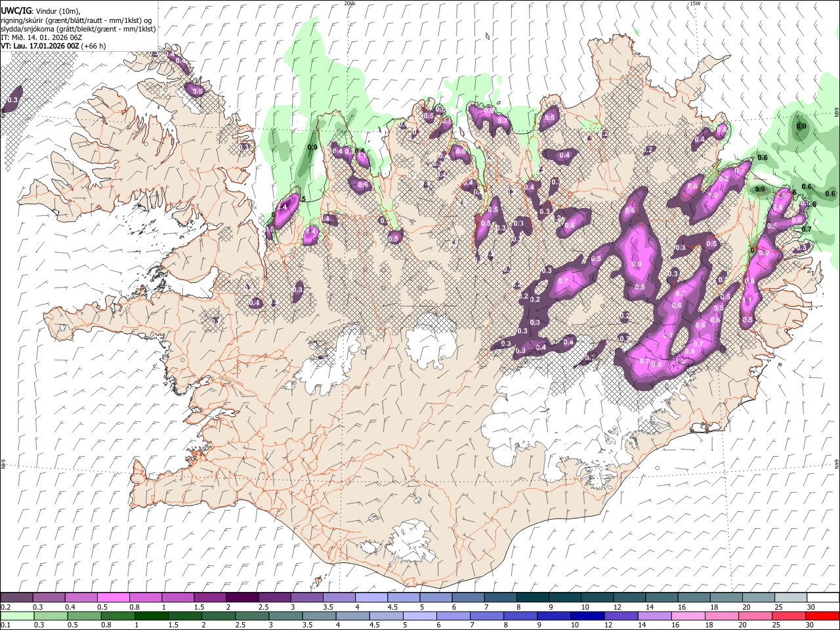Screen dimensions: 840x630
Task: Select the darkest green 1–1.5 rain swatch
Action: tap(151, 616)
